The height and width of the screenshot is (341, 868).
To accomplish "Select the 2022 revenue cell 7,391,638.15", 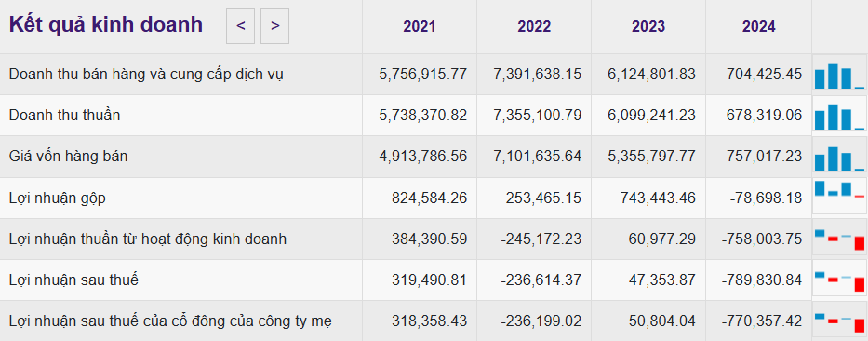I will [538, 75].
